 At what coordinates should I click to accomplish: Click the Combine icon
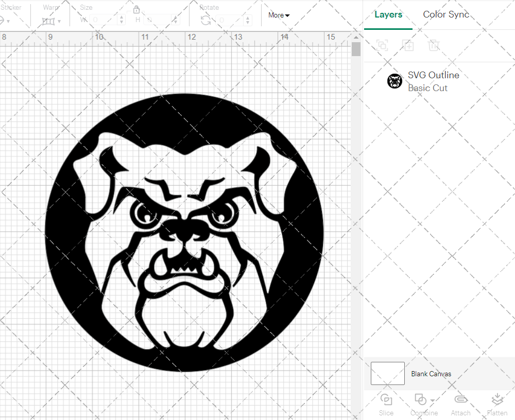(x=420, y=400)
